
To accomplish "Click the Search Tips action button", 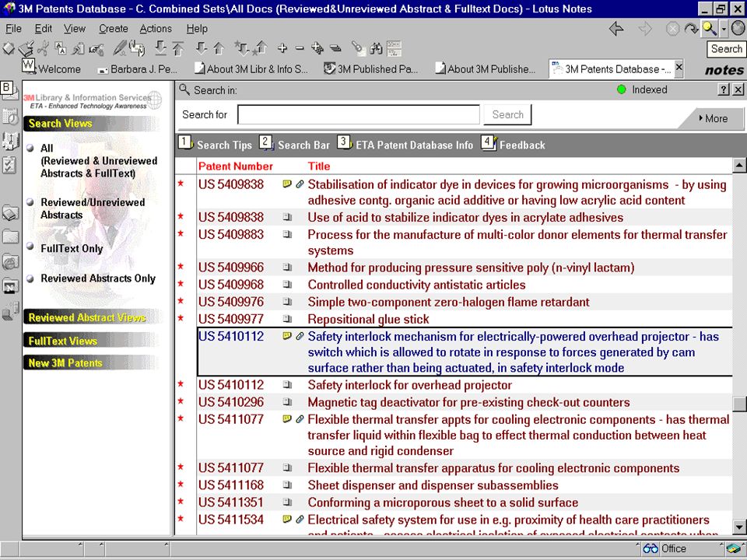I will tap(215, 144).
